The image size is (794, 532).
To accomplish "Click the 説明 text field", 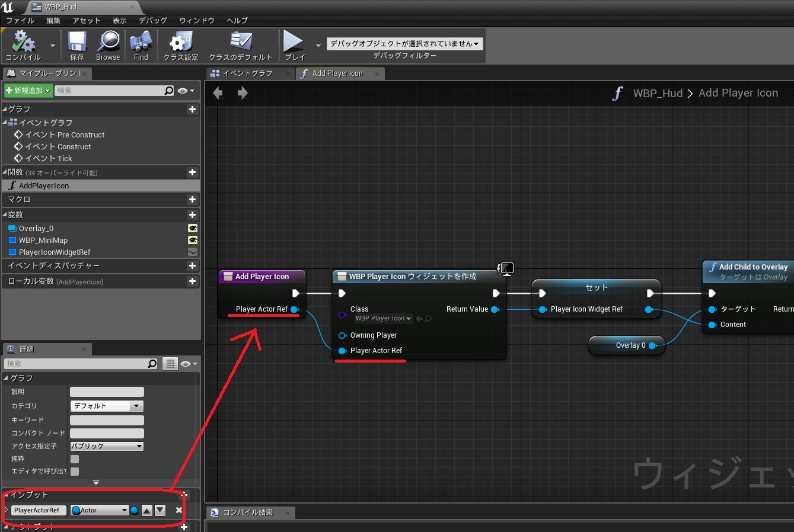I will [107, 392].
